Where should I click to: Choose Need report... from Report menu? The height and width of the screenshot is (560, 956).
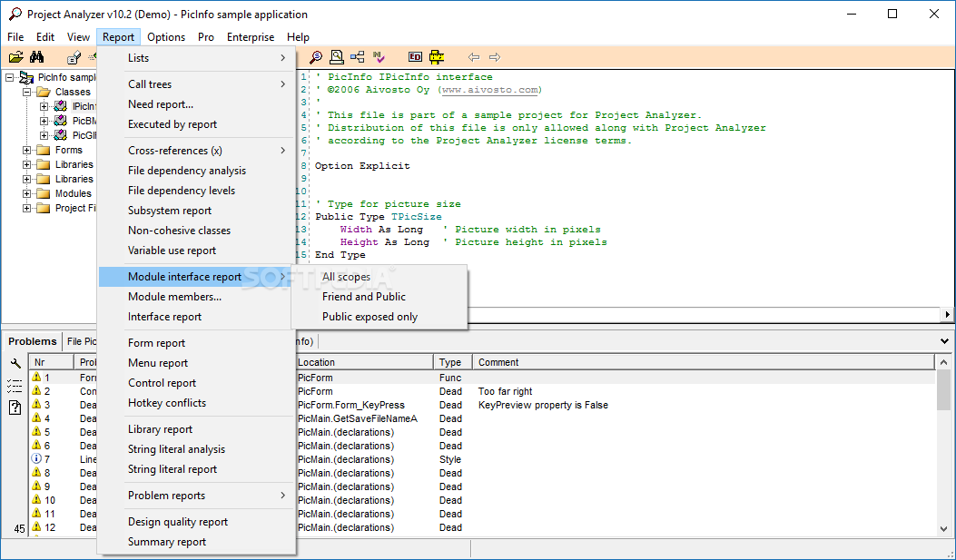(x=196, y=104)
